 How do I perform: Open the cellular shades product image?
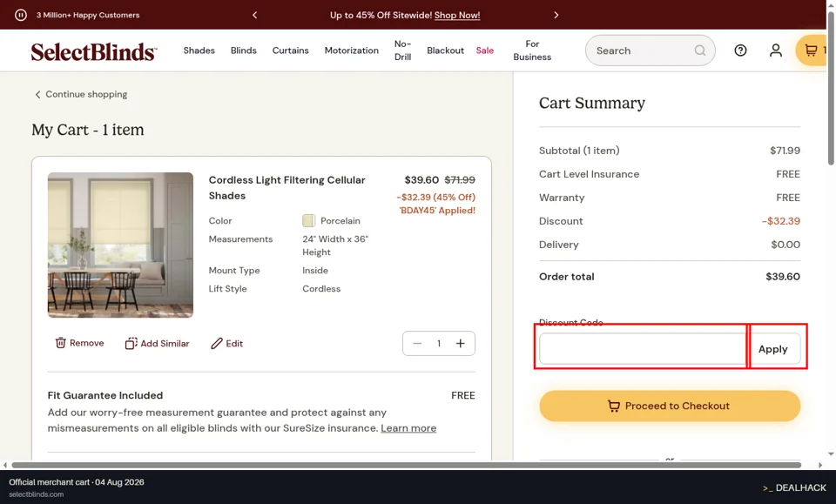tap(120, 245)
